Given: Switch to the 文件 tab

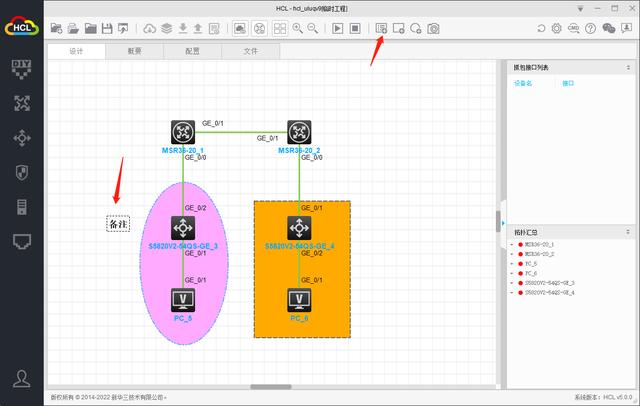Looking at the screenshot, I should [x=251, y=51].
